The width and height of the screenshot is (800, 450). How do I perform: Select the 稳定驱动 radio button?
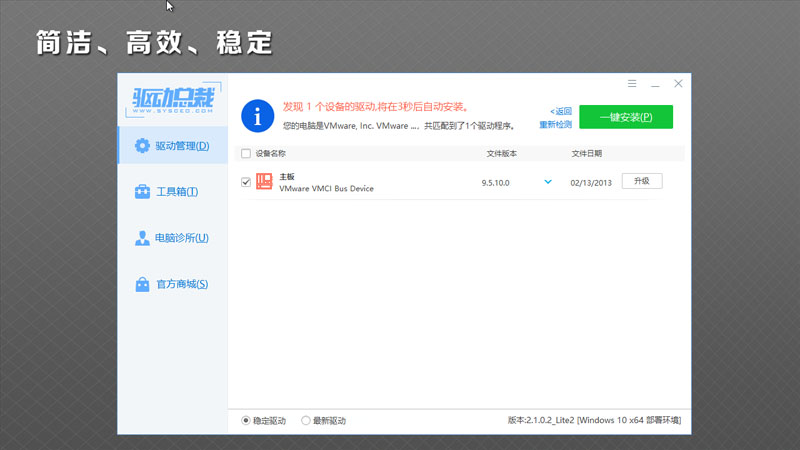[246, 420]
